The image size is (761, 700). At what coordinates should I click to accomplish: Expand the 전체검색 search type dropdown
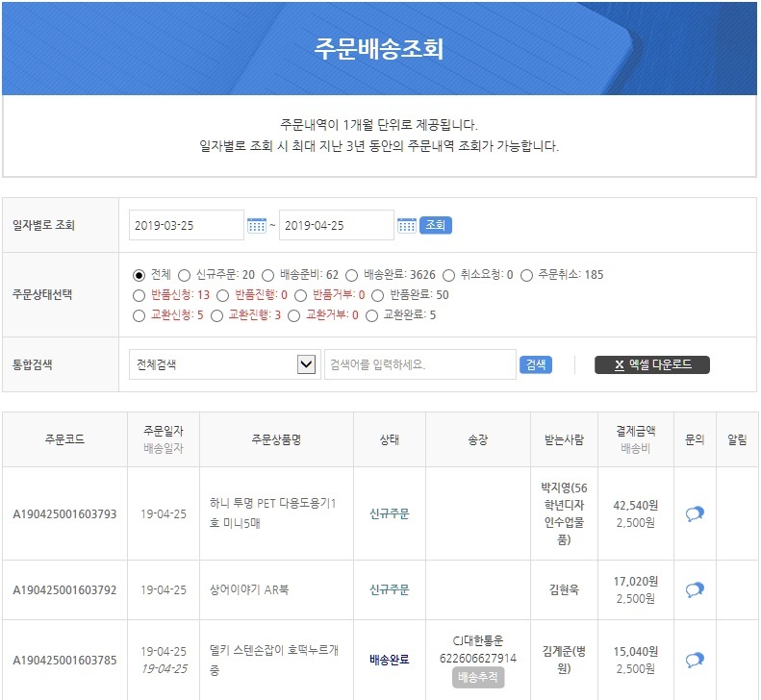tap(224, 364)
